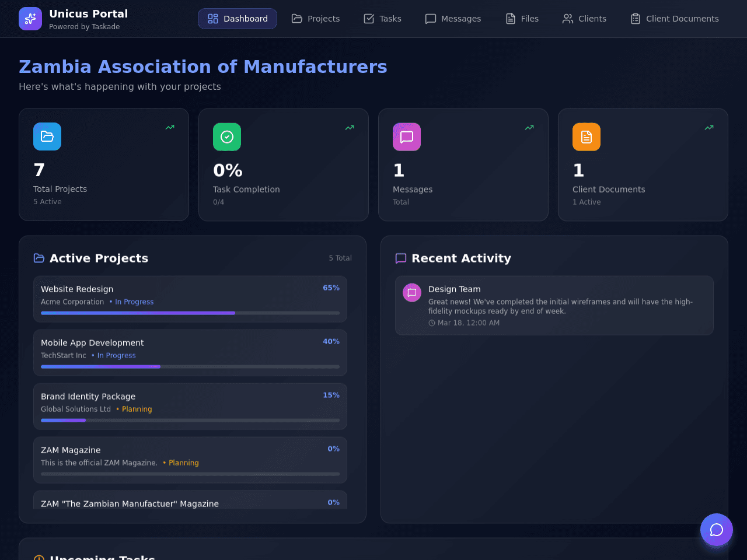Go to the Projects tab

pyautogui.click(x=316, y=19)
